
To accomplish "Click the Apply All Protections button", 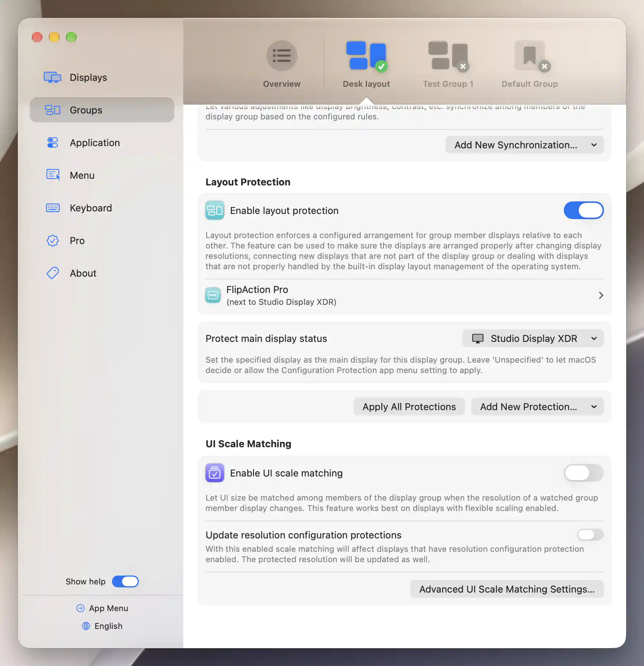I will [409, 406].
